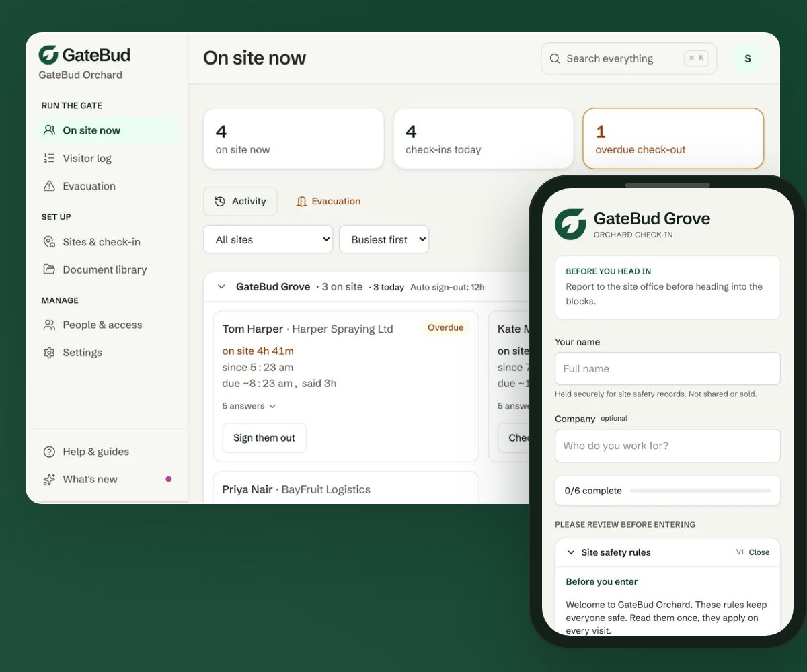Screen dimensions: 807x672
Task: Switch to the Evacuation tab
Action: 328,201
